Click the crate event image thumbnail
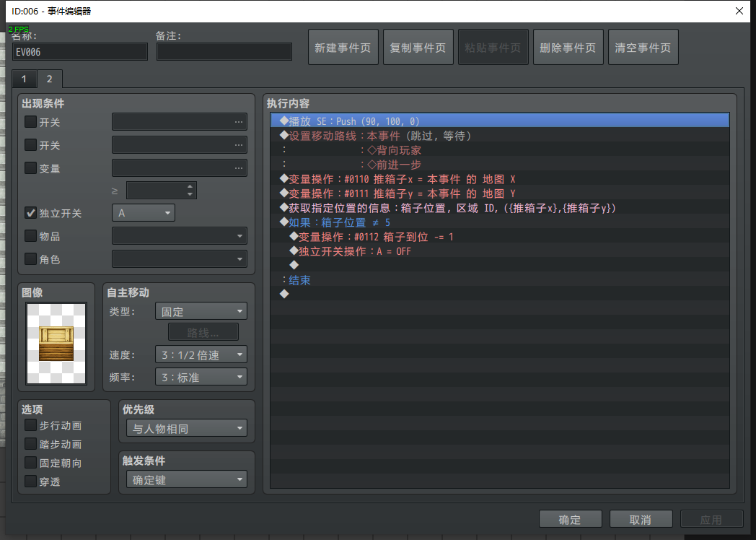This screenshot has width=756, height=540. (x=56, y=344)
